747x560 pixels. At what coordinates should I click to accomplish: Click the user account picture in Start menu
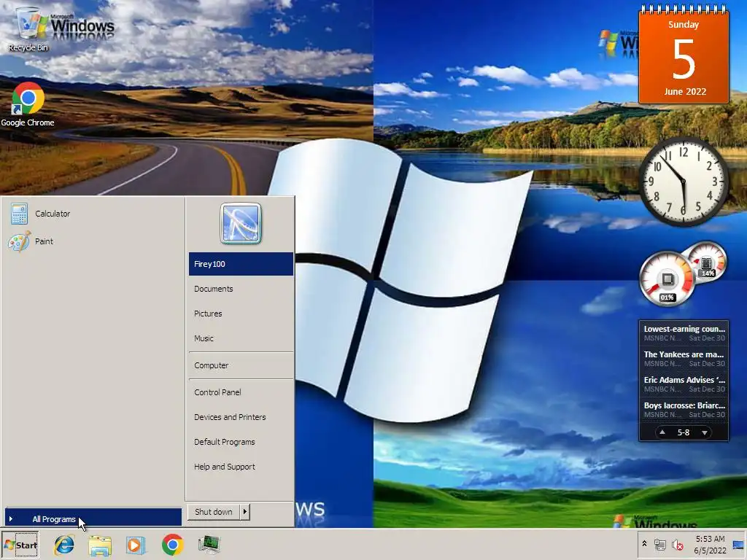point(241,223)
